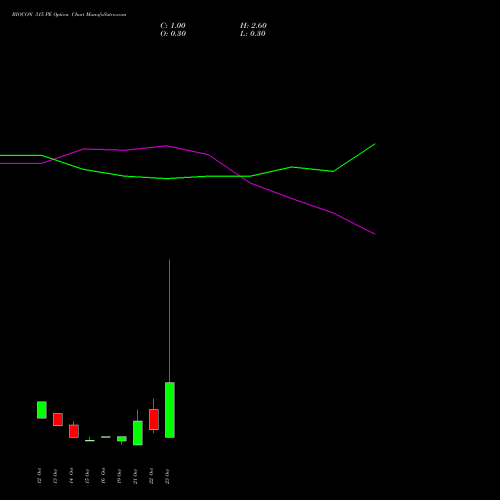Click the high value H: 2.60
The image size is (500, 500).
point(253,26)
